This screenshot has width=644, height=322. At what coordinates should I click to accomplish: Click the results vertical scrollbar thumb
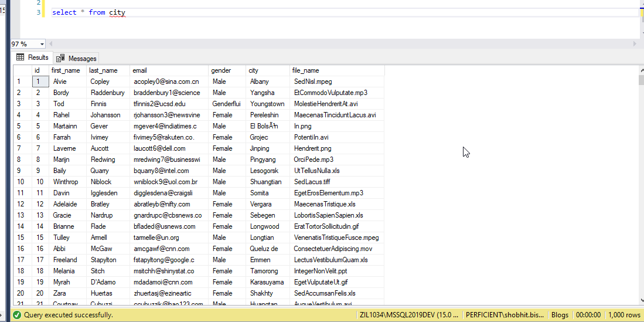(641, 80)
